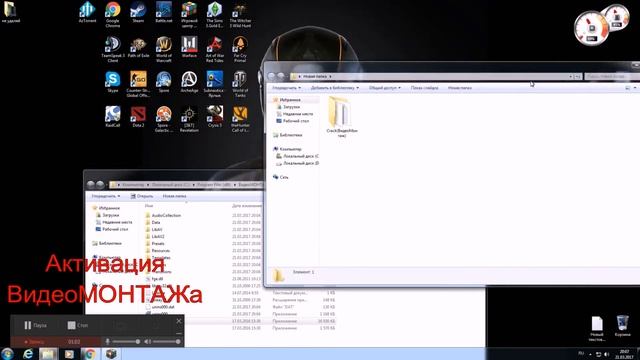Viewport: 640px width, 360px height.
Task: Adjust the microphone volume slider in recorder
Action: [x=127, y=342]
